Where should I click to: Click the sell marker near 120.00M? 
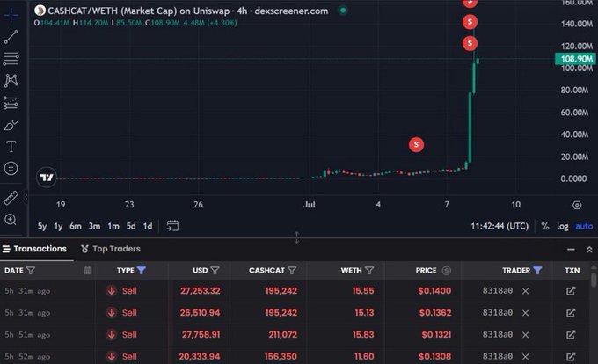(470, 43)
